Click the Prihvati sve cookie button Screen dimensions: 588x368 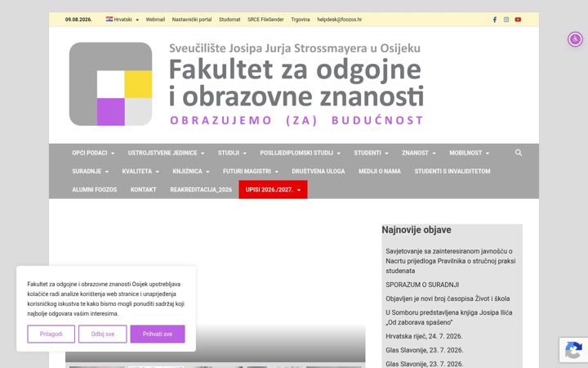pyautogui.click(x=158, y=334)
